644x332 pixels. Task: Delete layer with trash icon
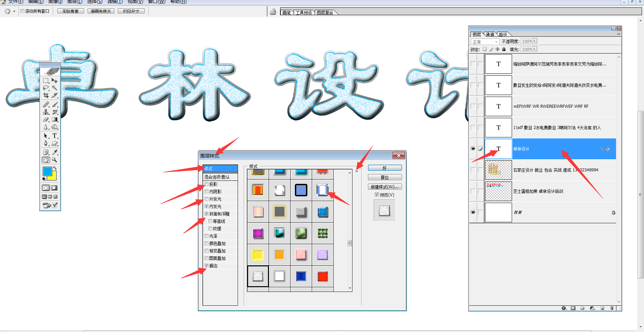click(x=612, y=308)
